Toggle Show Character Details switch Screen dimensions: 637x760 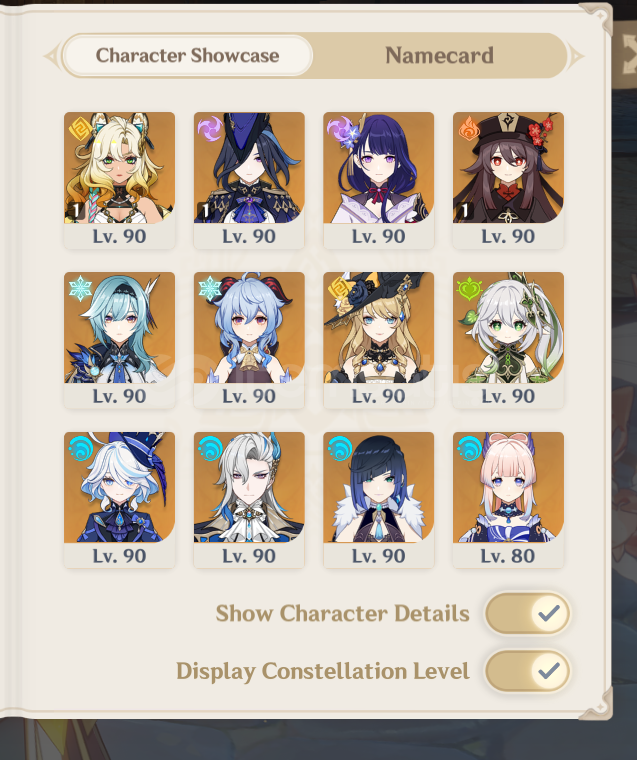click(x=527, y=613)
